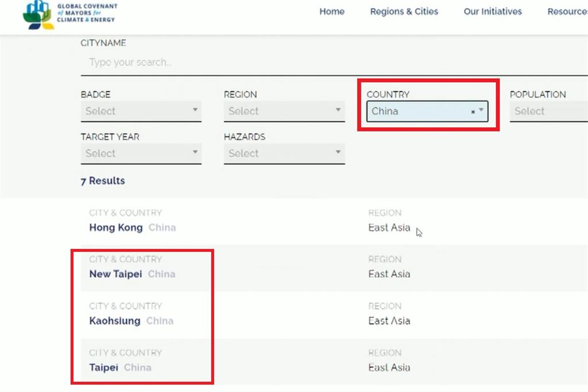Open the Resources menu item
The height and width of the screenshot is (392, 588).
click(x=568, y=11)
